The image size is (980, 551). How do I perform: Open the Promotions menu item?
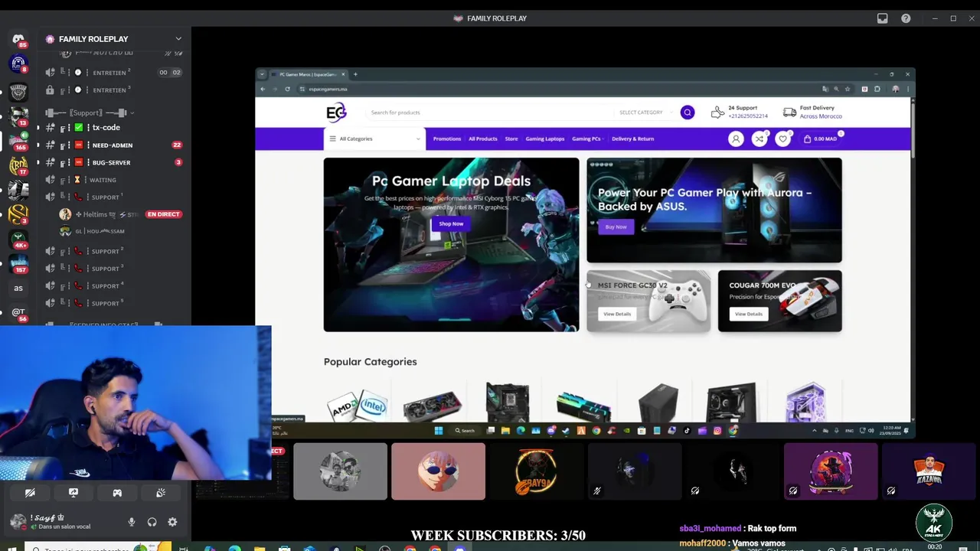click(447, 139)
